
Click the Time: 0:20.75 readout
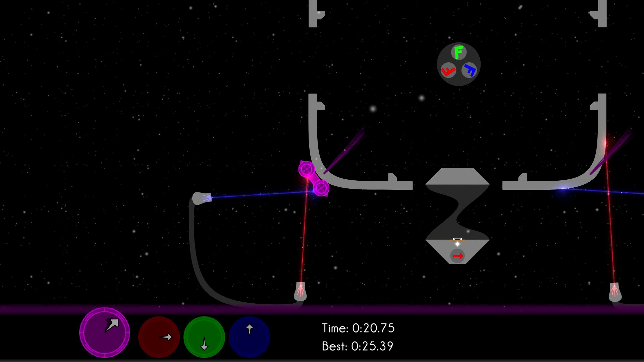pyautogui.click(x=358, y=329)
